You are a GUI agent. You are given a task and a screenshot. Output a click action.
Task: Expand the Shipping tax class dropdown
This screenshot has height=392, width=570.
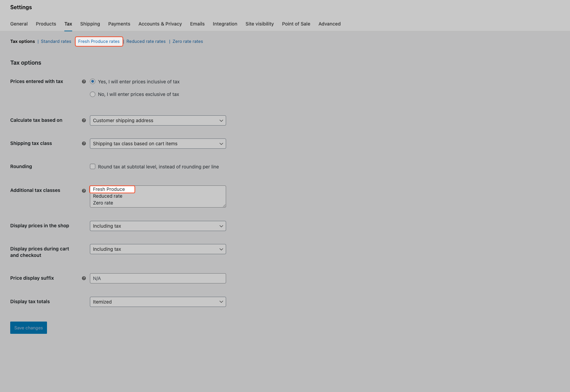[158, 144]
